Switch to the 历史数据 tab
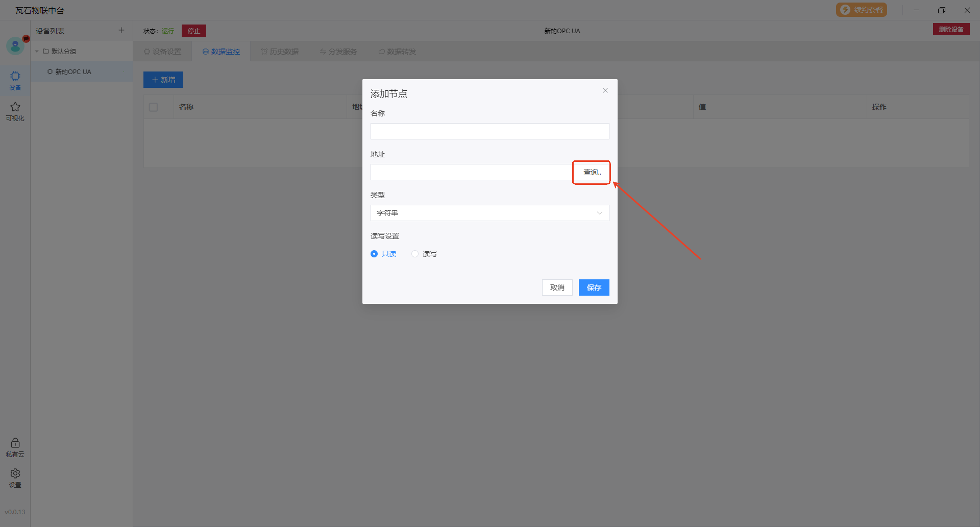 (280, 52)
